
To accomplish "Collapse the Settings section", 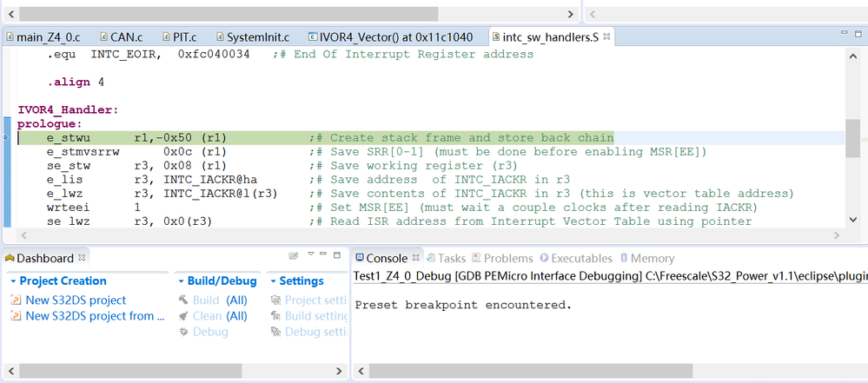I will coord(272,281).
